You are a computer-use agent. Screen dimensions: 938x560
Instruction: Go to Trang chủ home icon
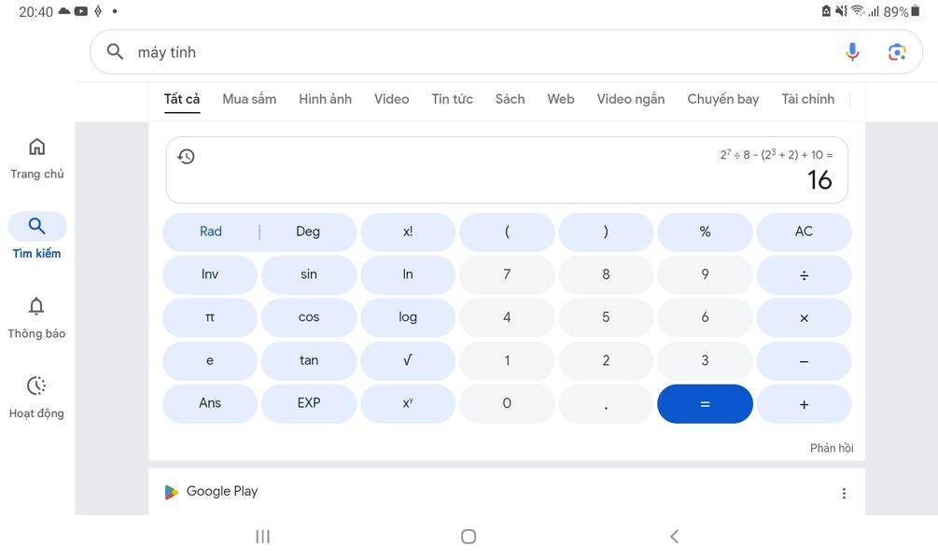coord(36,147)
